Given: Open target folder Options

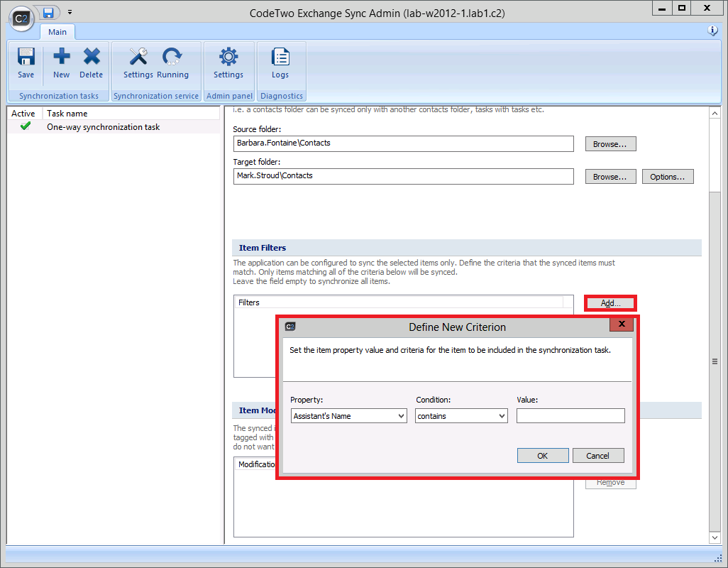Looking at the screenshot, I should point(668,177).
